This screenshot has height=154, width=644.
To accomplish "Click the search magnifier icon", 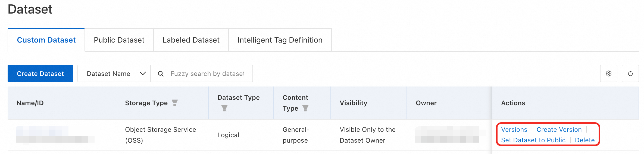I will click(x=161, y=74).
